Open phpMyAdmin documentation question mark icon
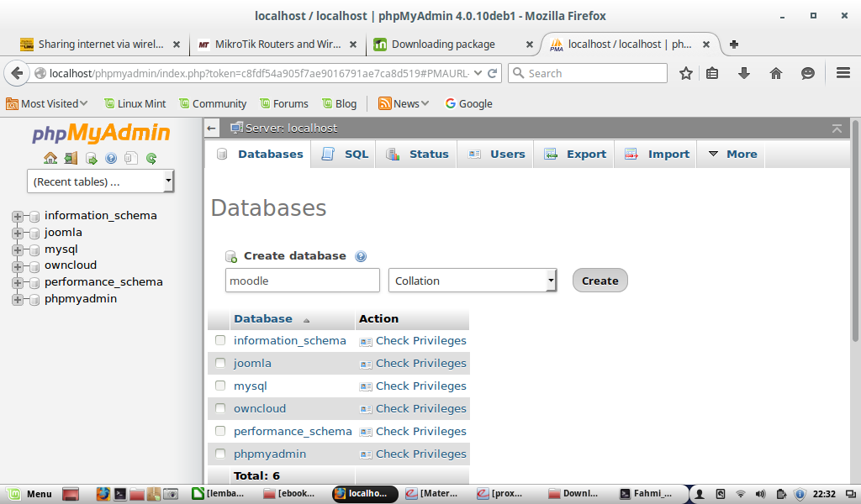The image size is (861, 504). pos(110,158)
